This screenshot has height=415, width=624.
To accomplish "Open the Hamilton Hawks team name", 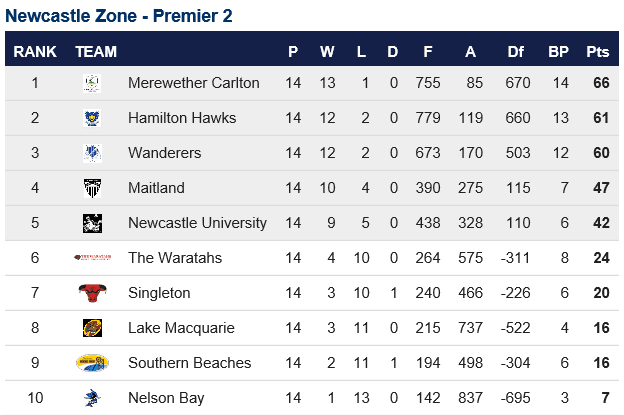I will [x=182, y=118].
